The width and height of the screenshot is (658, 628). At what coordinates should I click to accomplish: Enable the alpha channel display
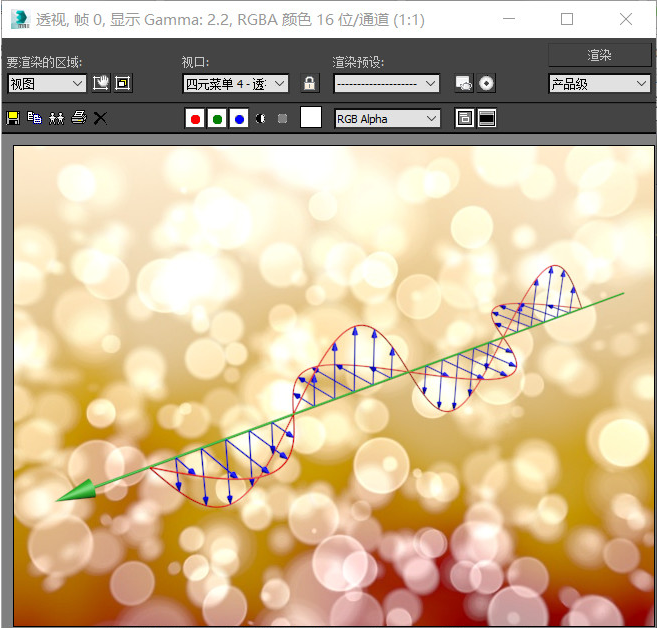click(261, 119)
